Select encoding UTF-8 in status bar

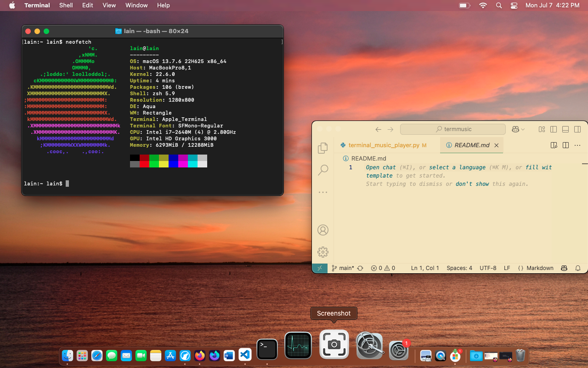(488, 268)
